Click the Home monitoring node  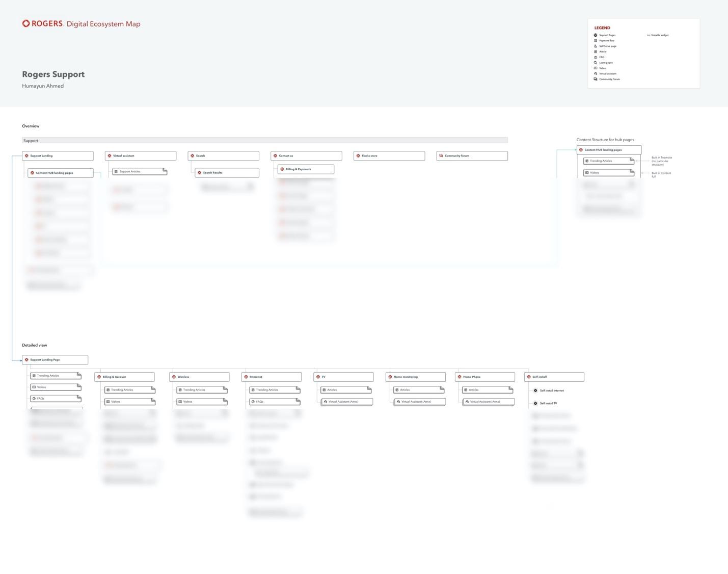(x=416, y=377)
